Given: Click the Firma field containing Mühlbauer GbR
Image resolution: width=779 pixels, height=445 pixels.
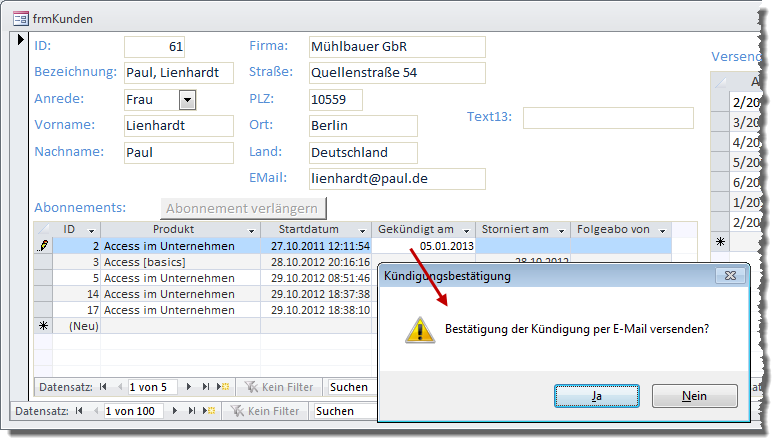Looking at the screenshot, I should 395,47.
